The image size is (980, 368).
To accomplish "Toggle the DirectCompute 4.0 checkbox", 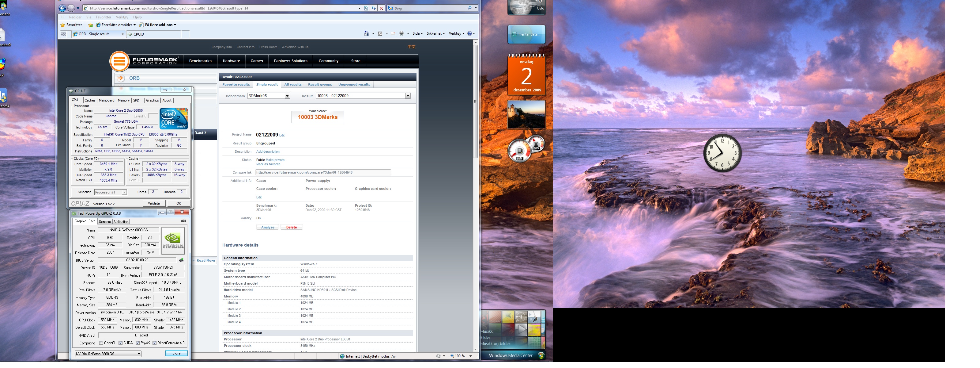I will coord(155,343).
